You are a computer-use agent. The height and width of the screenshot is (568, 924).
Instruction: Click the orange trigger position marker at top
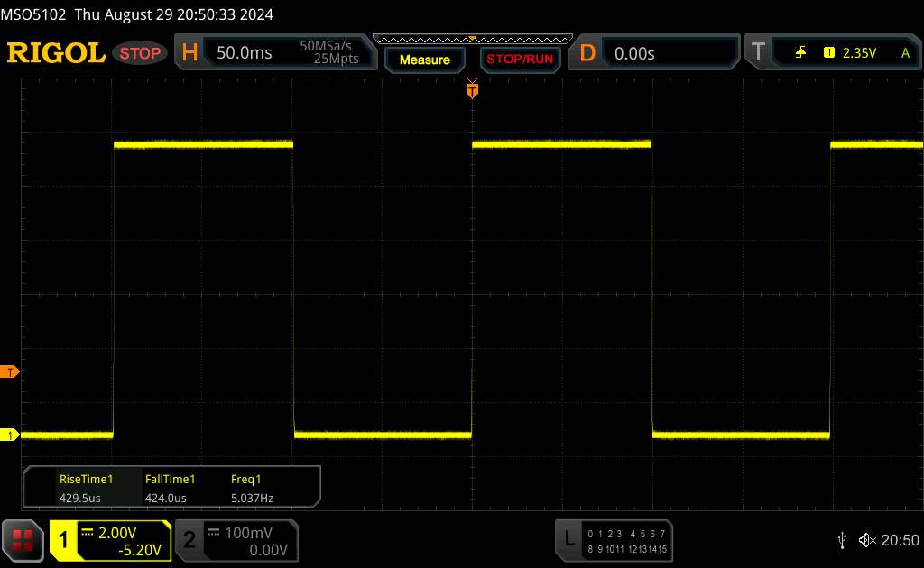coord(472,89)
